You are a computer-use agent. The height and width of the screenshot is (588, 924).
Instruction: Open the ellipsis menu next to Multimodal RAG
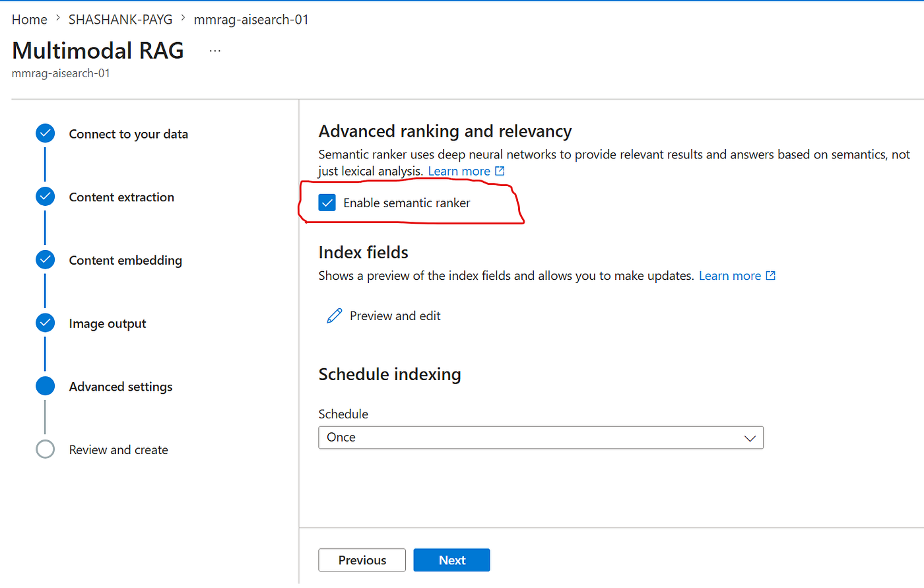click(215, 51)
